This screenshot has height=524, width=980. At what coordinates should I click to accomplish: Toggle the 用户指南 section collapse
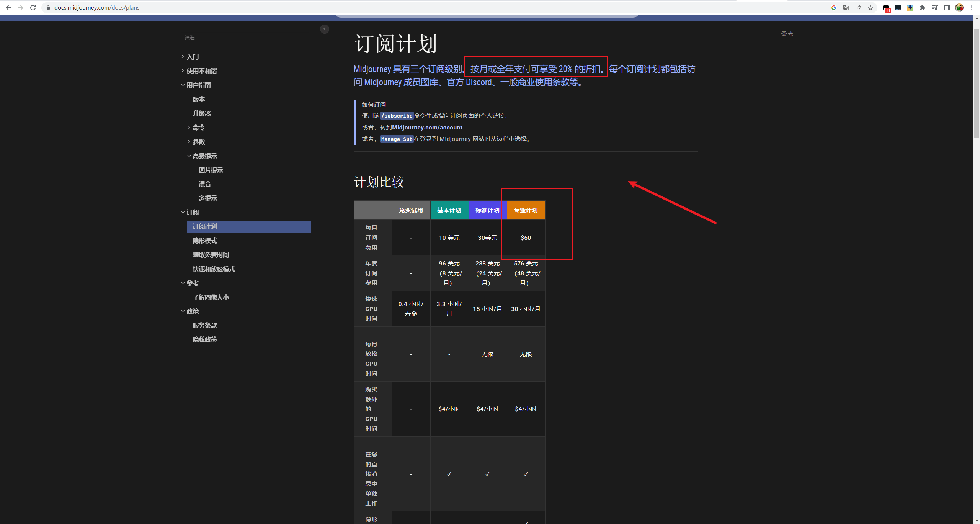pyautogui.click(x=183, y=85)
